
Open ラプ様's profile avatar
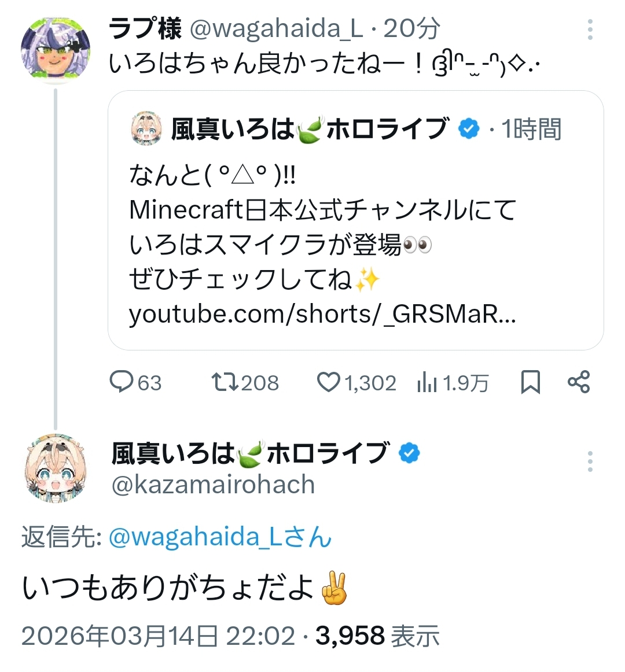click(56, 51)
